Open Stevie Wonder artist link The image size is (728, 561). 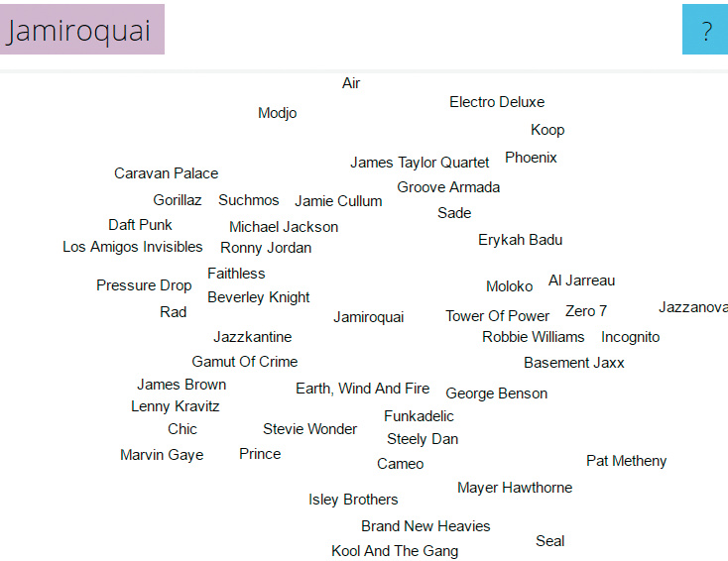click(309, 429)
